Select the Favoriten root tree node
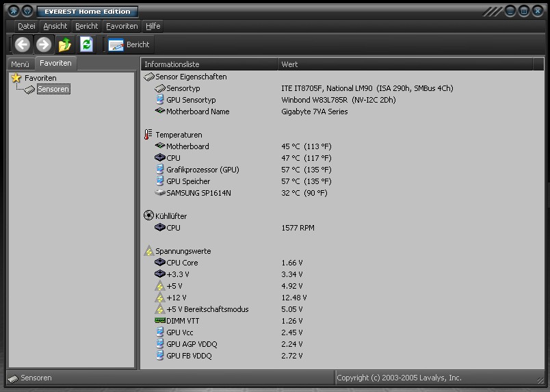The image size is (550, 392). pos(40,78)
